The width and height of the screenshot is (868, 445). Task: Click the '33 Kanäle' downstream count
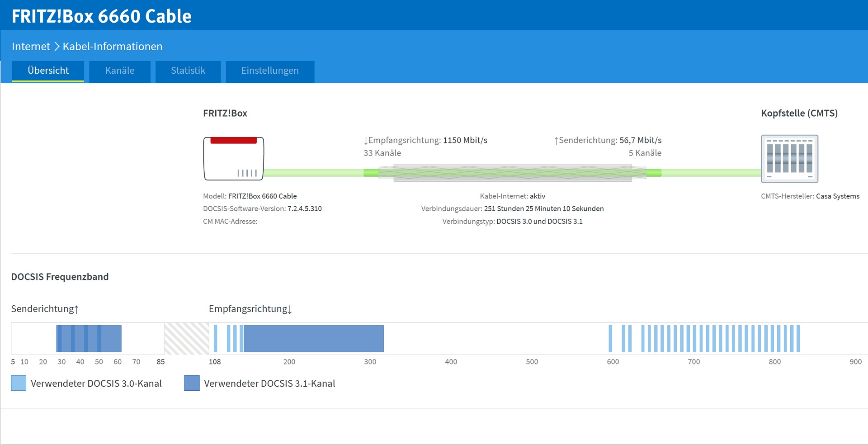point(382,153)
